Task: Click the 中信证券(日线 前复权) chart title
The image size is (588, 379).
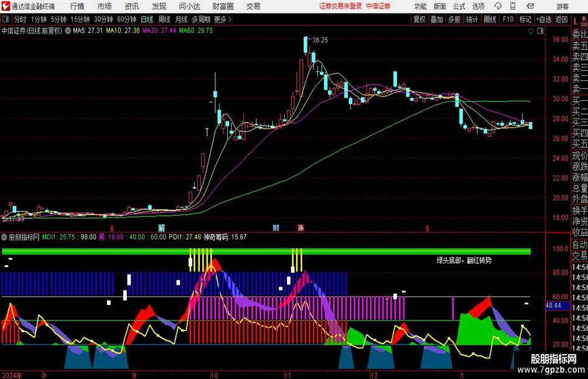Action: click(32, 30)
